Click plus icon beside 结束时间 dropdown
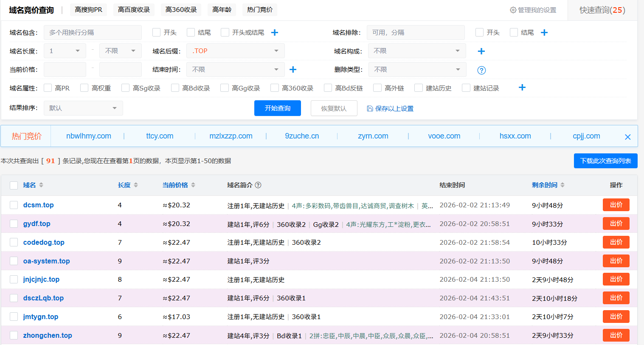644x345 pixels. click(x=293, y=70)
